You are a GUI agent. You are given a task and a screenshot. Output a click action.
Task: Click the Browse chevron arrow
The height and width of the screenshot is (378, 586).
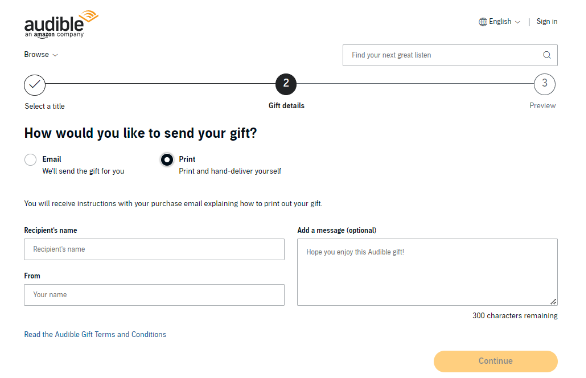click(55, 55)
